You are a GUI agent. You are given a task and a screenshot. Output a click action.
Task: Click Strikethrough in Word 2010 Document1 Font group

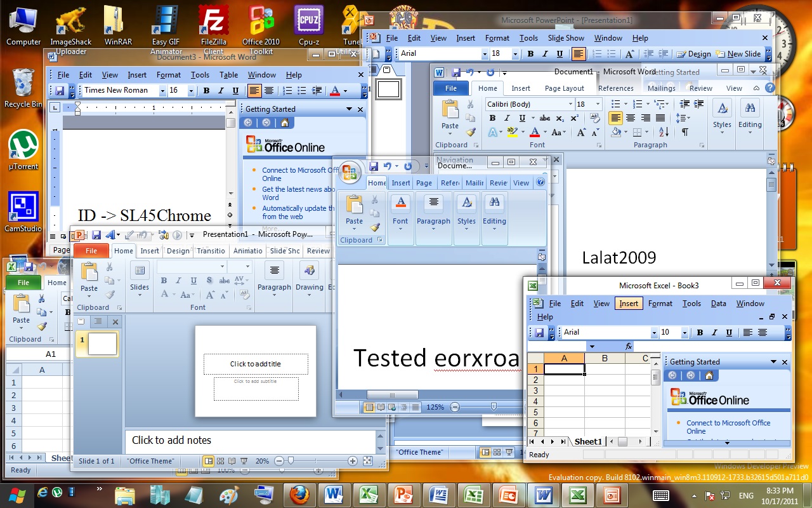pyautogui.click(x=544, y=118)
